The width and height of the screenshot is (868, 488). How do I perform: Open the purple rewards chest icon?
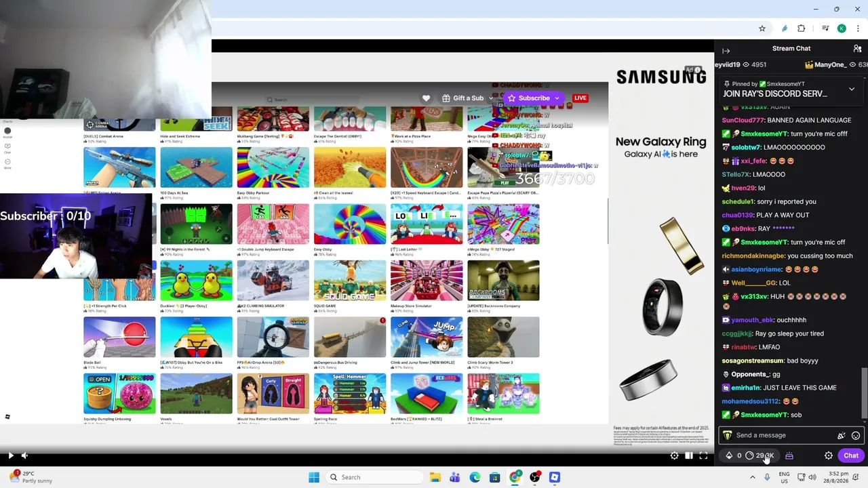(x=789, y=455)
